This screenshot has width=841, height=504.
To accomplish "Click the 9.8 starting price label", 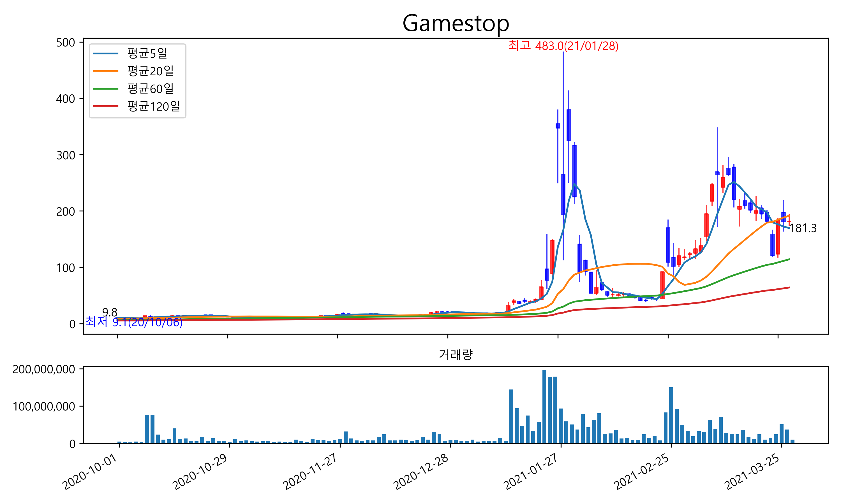I will (109, 312).
